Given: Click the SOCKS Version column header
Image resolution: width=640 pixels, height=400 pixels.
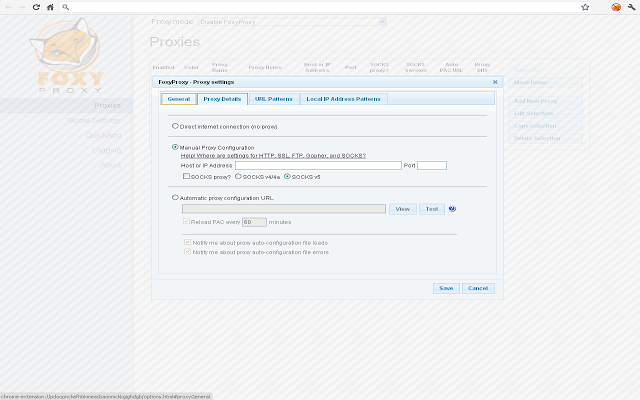Looking at the screenshot, I should (416, 67).
